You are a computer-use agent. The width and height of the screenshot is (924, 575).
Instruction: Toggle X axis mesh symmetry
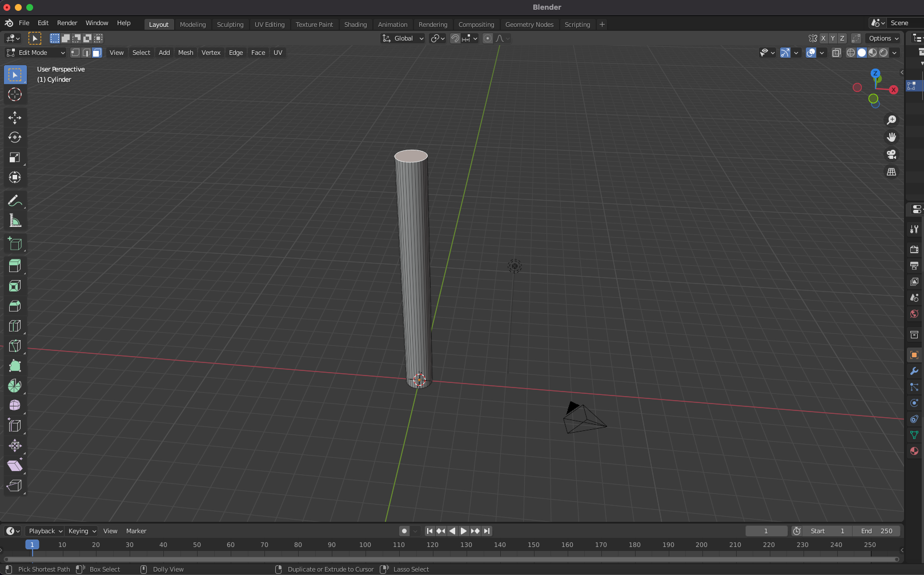tap(823, 38)
